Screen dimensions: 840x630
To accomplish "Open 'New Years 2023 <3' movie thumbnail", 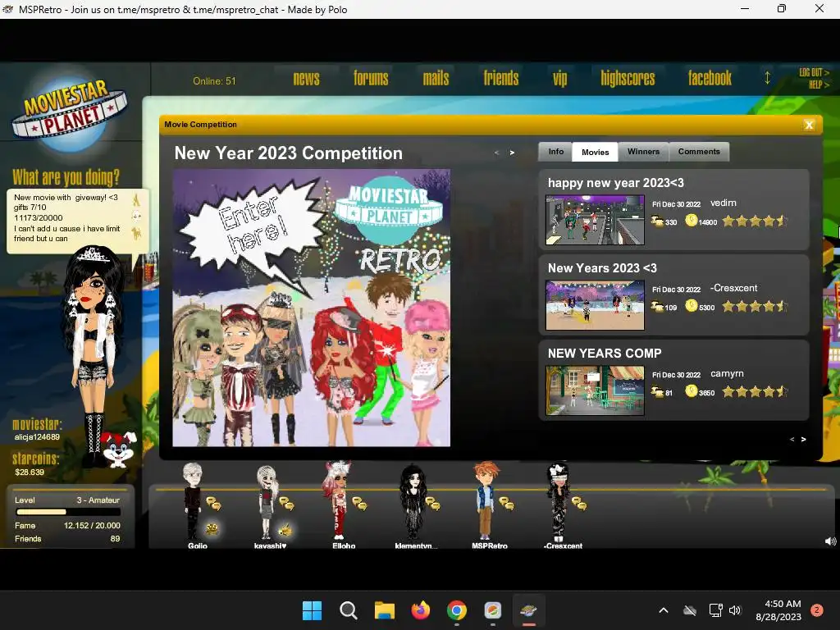I will (595, 305).
